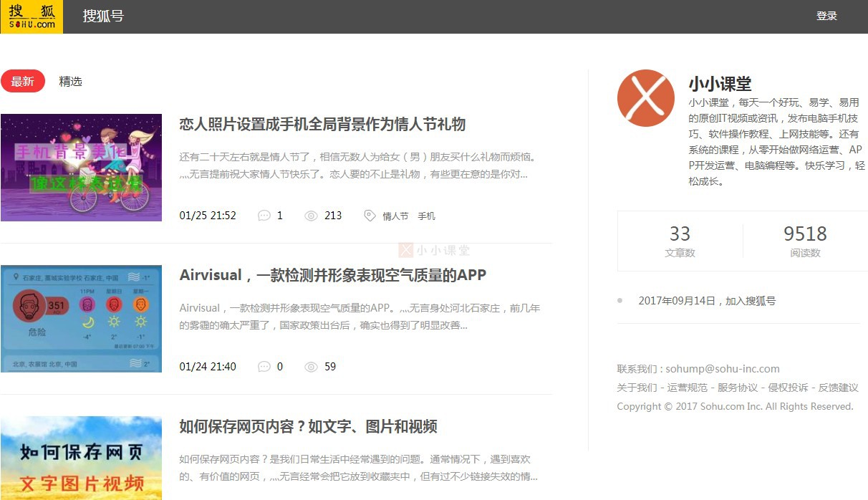
Task: Click the 9518 阅读数 counter
Action: [805, 241]
